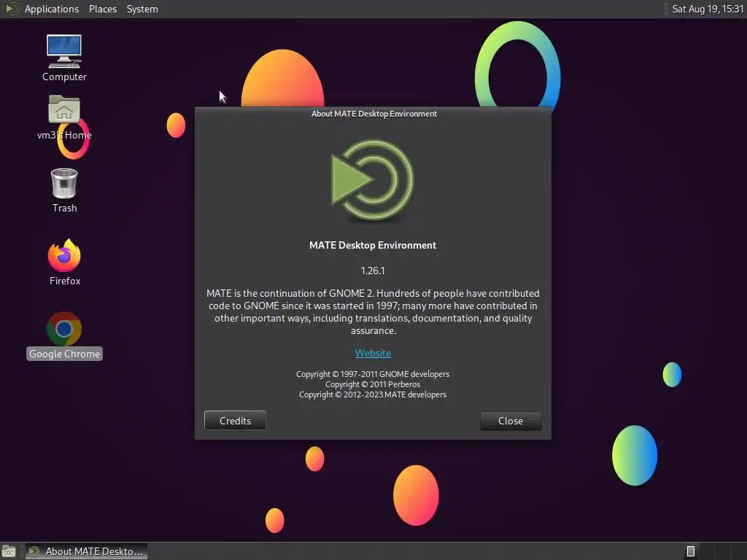Open the Applications menu
The height and width of the screenshot is (560, 747).
(x=52, y=9)
